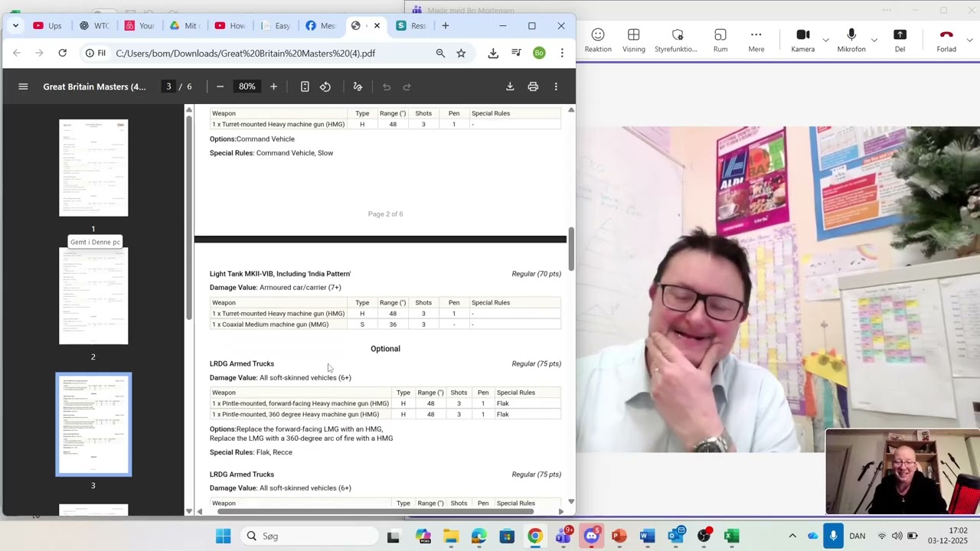Open Chrome media controls icon

[x=516, y=53]
